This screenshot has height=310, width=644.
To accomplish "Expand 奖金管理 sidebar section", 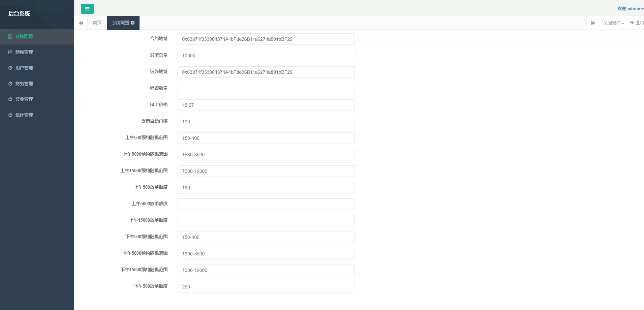I will click(x=24, y=99).
